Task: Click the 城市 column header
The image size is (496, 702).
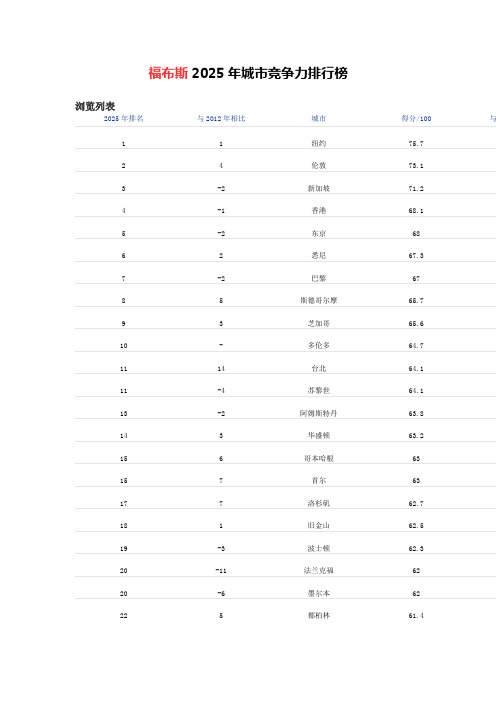Action: 319,119
